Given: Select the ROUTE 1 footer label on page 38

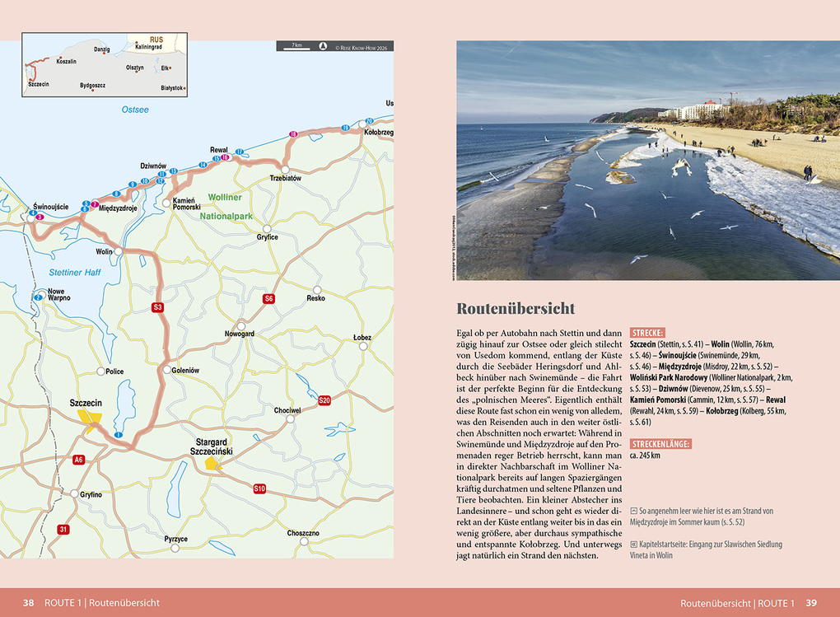Looking at the screenshot, I should pos(63,602).
